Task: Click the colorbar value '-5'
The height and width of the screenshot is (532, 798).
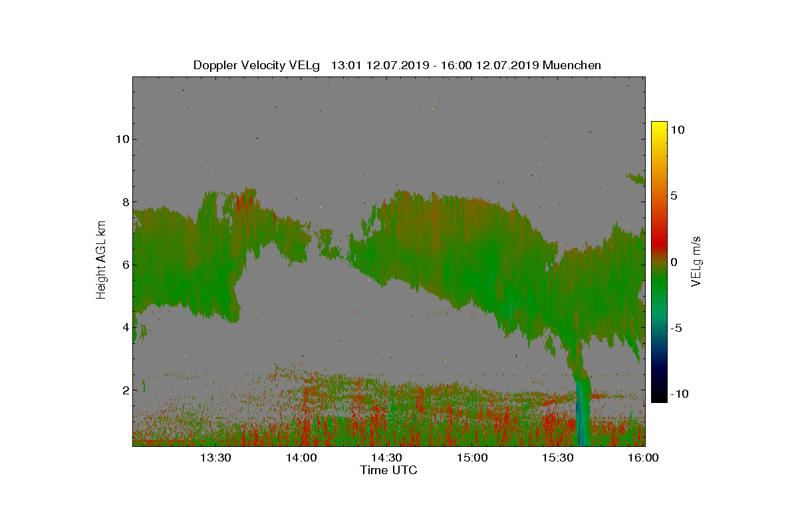Action: point(676,327)
